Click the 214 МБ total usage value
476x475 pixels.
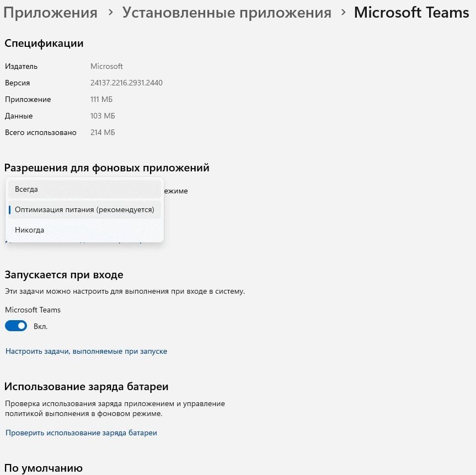pyautogui.click(x=103, y=133)
